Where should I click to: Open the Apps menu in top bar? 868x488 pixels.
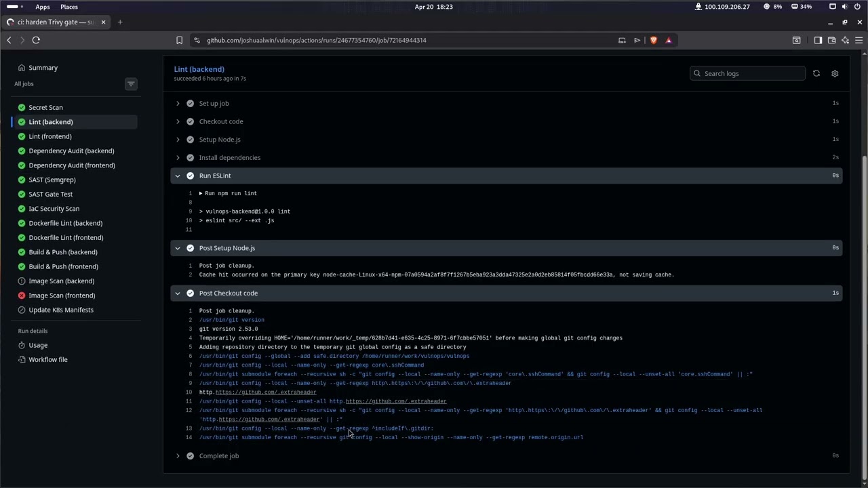coord(42,7)
